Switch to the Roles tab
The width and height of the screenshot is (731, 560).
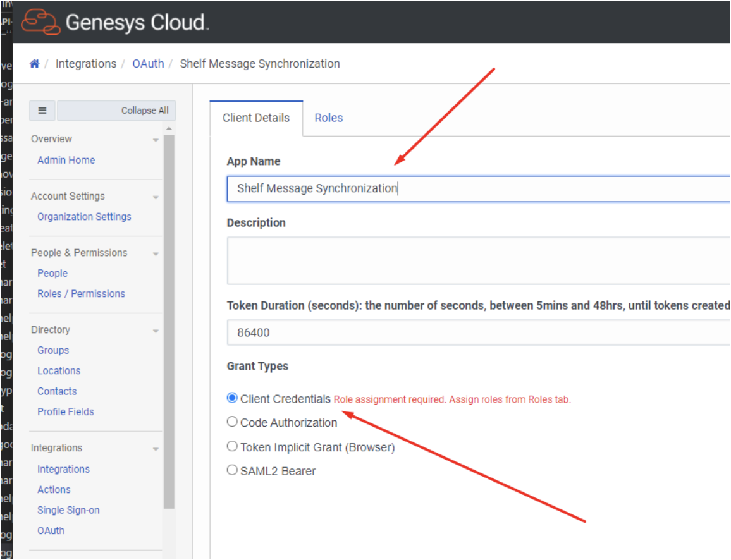[329, 118]
